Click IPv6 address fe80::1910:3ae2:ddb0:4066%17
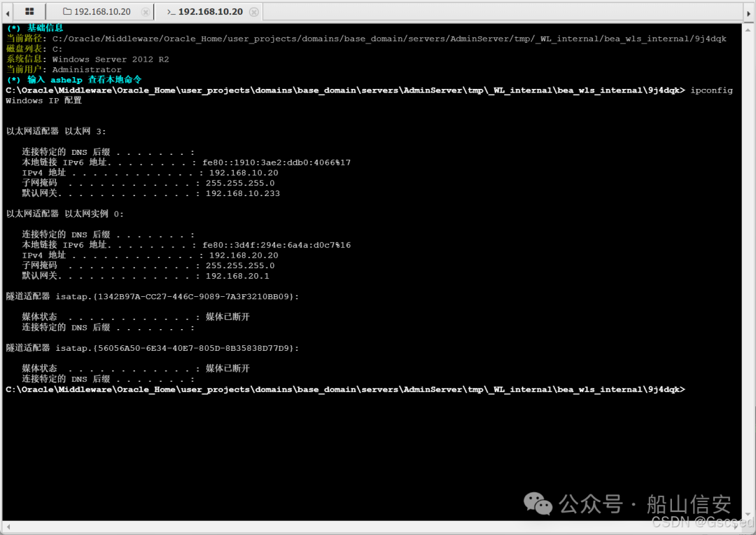 [276, 162]
